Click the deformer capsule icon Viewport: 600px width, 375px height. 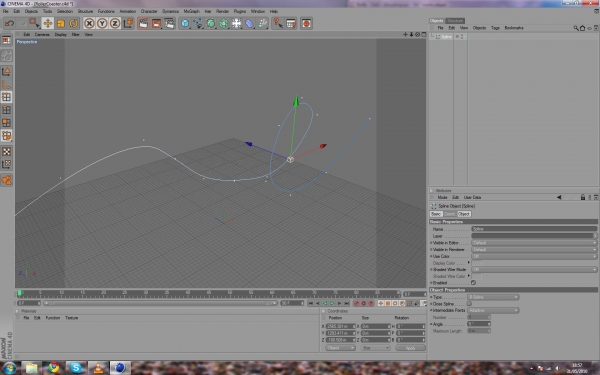[x=249, y=23]
